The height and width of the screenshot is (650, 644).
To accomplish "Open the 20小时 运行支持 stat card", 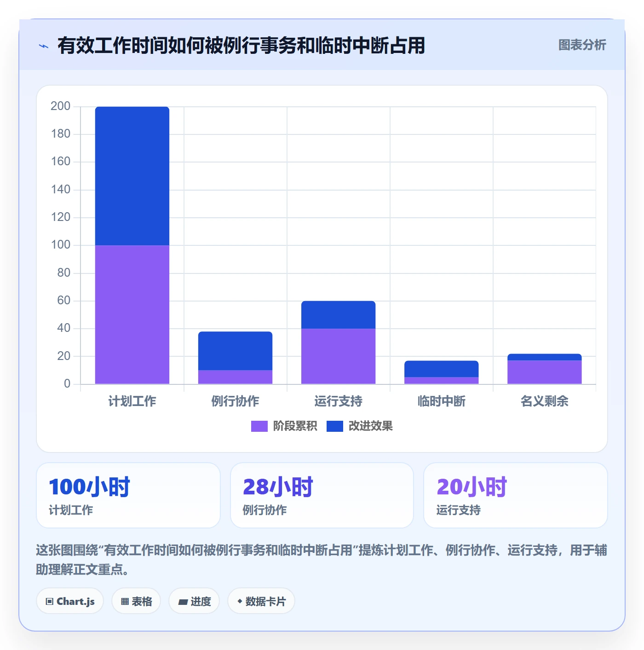I will tap(516, 495).
